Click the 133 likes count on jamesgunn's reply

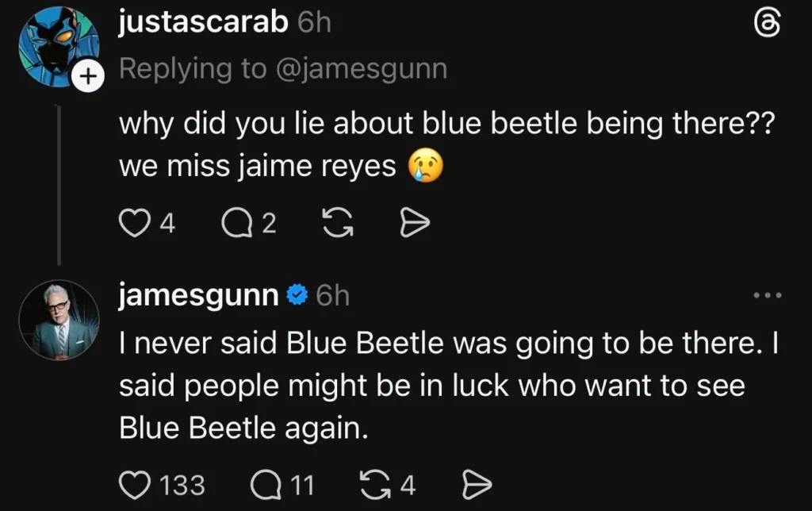coord(182,486)
